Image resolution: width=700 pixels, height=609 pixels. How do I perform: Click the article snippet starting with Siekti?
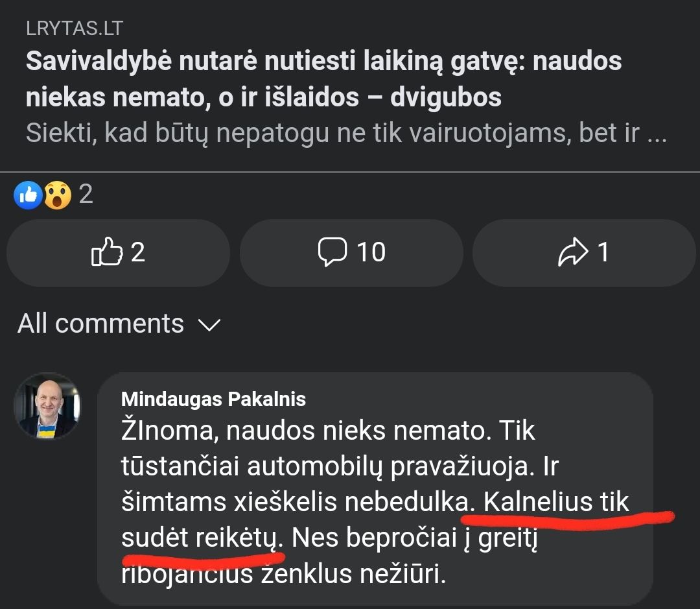point(346,133)
